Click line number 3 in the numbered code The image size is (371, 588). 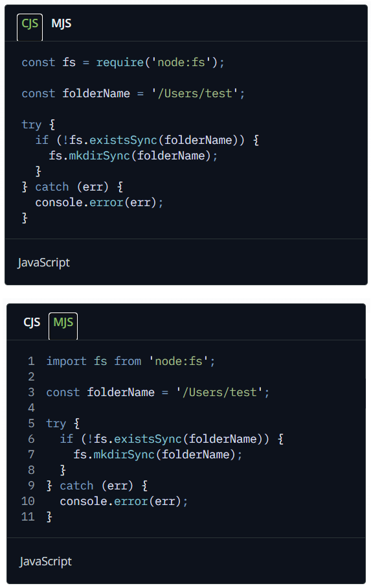(32, 392)
